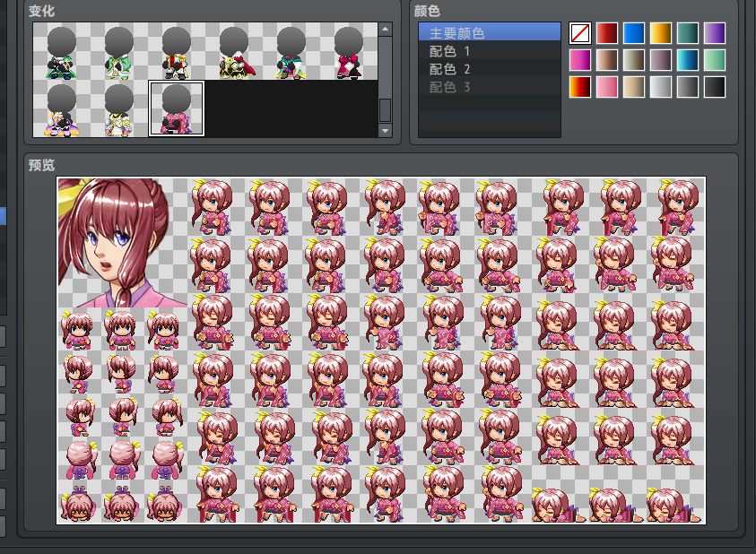Click the large face portrait in preview
The width and height of the screenshot is (756, 554).
(123, 243)
